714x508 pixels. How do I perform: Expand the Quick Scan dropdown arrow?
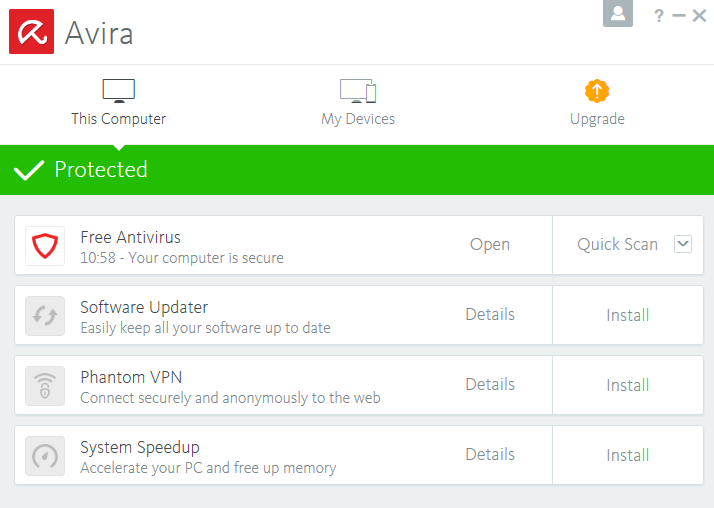tap(683, 243)
